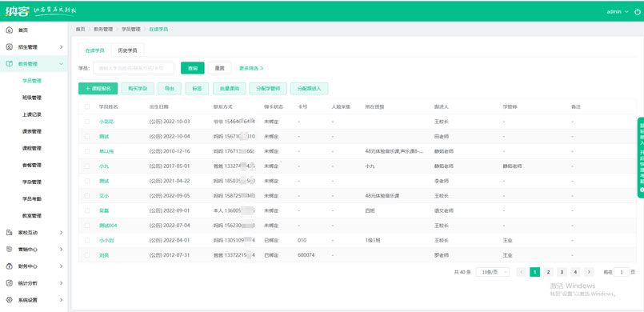Check the checkbox for student 小九
Image resolution: width=644 pixels, height=312 pixels.
pyautogui.click(x=86, y=166)
